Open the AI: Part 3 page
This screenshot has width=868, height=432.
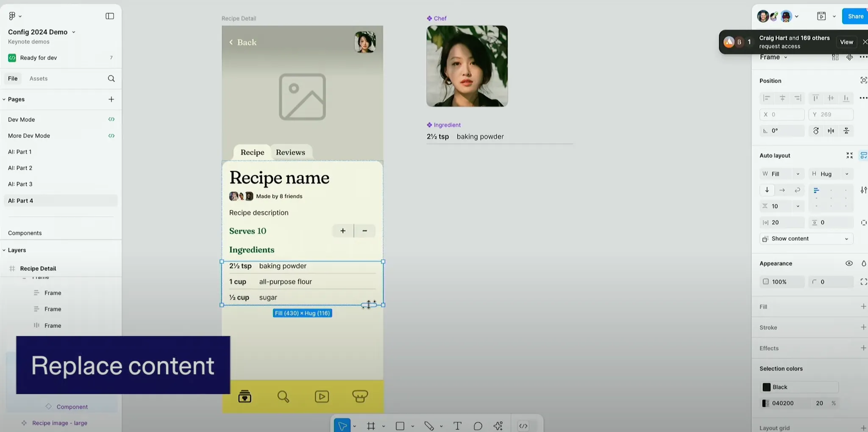point(61,184)
